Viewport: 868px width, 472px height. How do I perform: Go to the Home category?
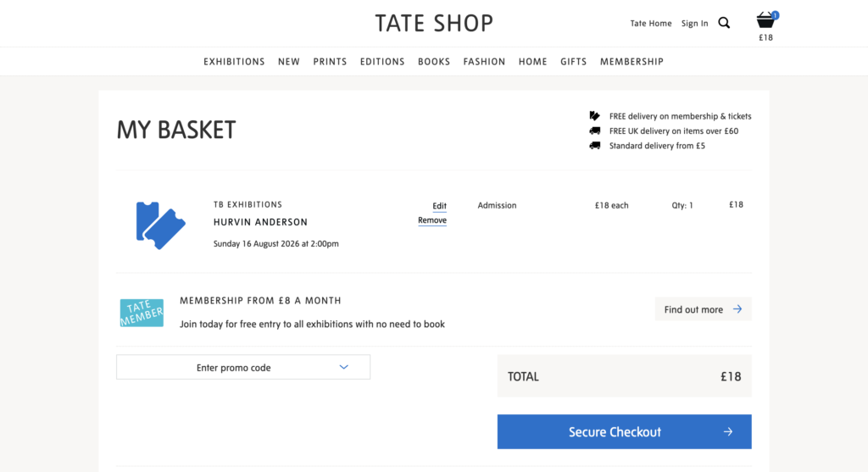click(x=533, y=61)
